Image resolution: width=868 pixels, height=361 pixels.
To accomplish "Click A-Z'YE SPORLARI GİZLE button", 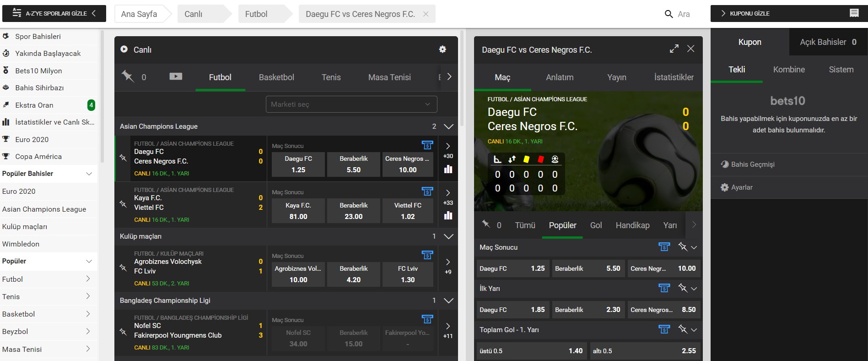I will [54, 13].
